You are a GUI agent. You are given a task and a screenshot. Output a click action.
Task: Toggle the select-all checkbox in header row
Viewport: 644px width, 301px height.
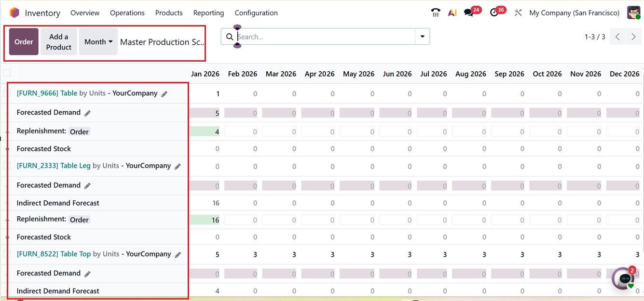tap(7, 73)
